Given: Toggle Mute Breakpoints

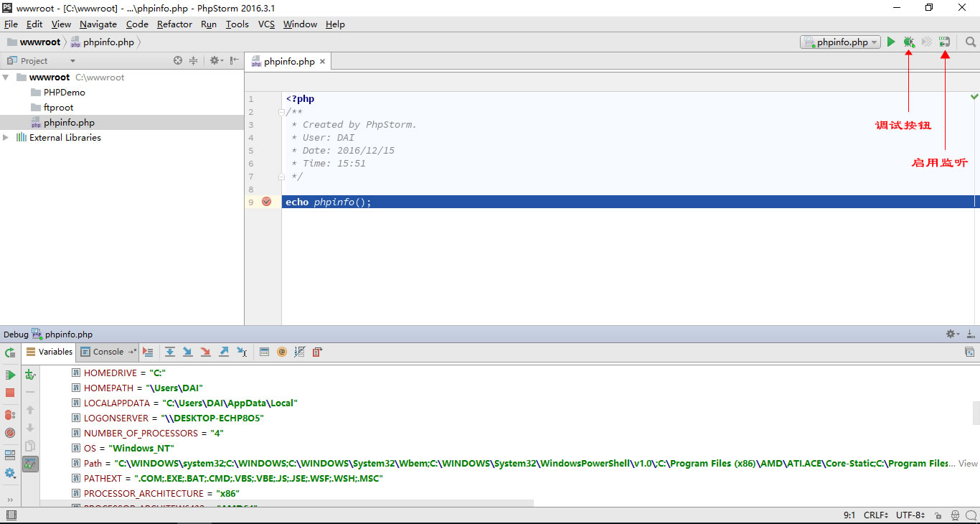Looking at the screenshot, I should pos(10,433).
